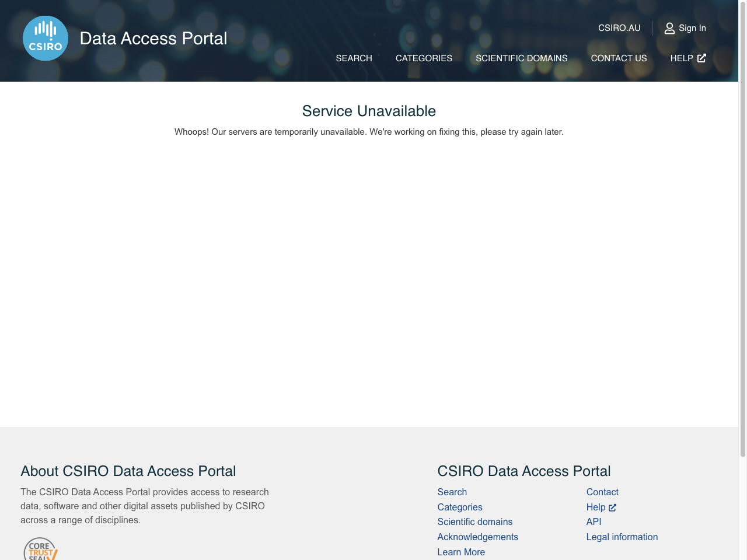Open the footer Search link
The image size is (747, 560).
coord(452,492)
